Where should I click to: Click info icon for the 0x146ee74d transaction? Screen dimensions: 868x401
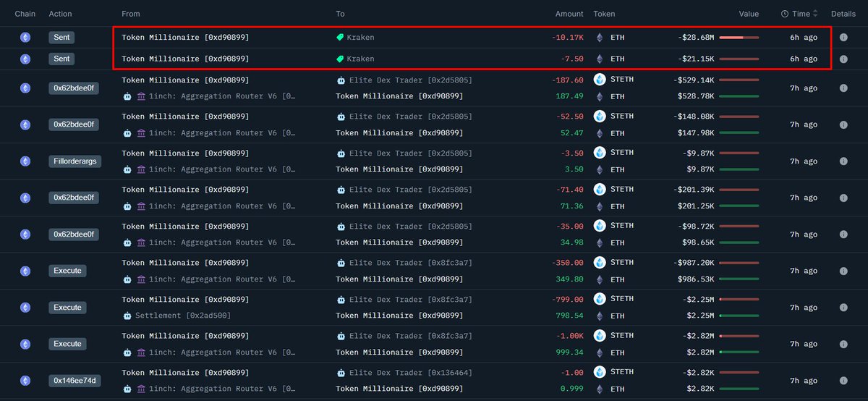pos(843,381)
